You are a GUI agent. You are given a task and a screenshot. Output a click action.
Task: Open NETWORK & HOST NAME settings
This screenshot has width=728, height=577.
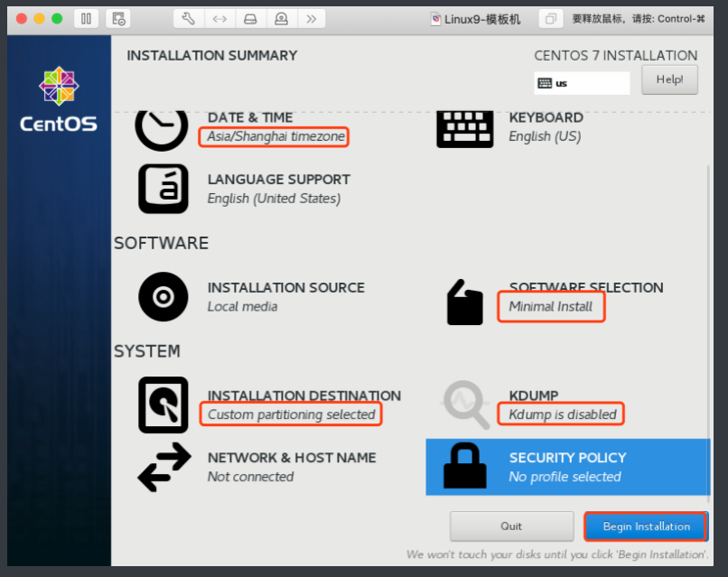(292, 458)
